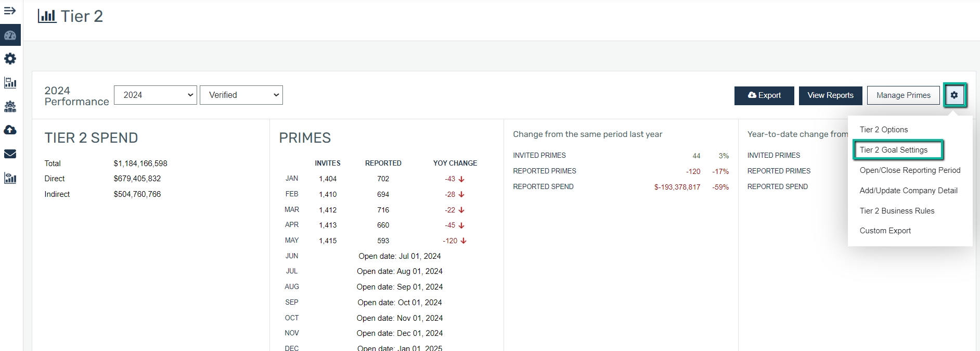Viewport: 980px width, 351px height.
Task: Open the calendar bar chart sidebar icon
Action: pyautogui.click(x=10, y=82)
